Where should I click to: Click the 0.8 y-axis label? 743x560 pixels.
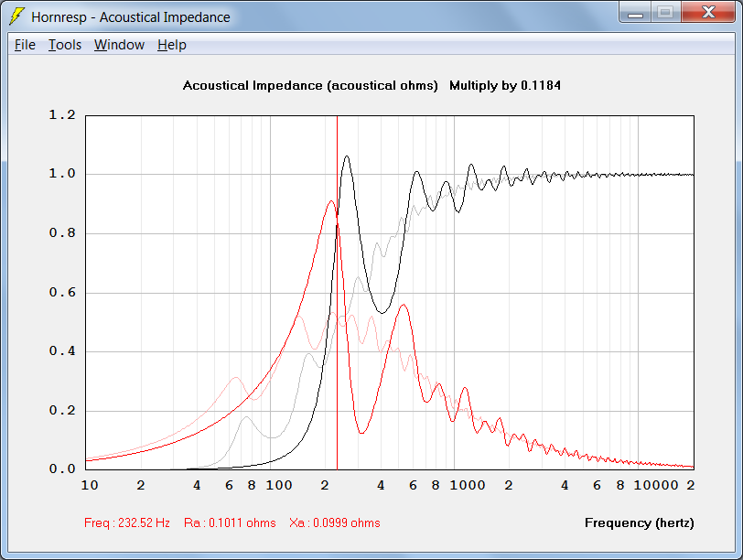62,232
